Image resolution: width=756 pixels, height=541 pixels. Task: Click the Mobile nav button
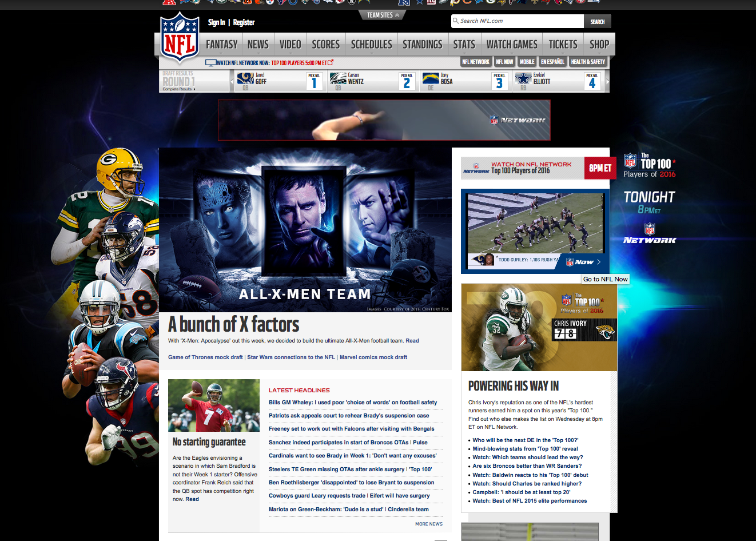click(527, 62)
